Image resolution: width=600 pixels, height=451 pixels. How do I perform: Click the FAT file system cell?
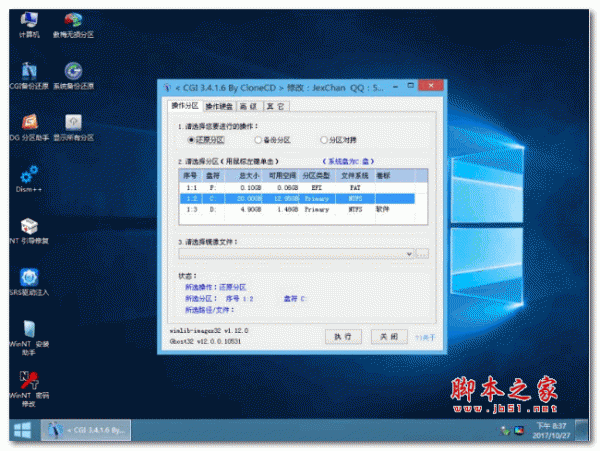355,188
